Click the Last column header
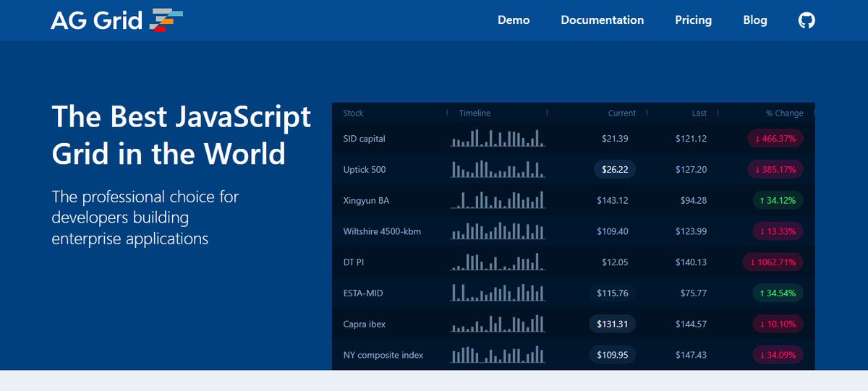The image size is (868, 391). (x=699, y=113)
